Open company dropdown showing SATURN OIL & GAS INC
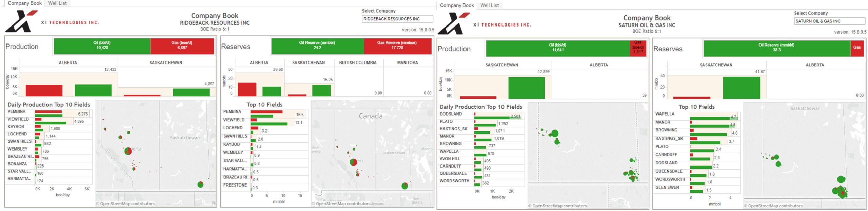The height and width of the screenshot is (211, 868). [829, 21]
